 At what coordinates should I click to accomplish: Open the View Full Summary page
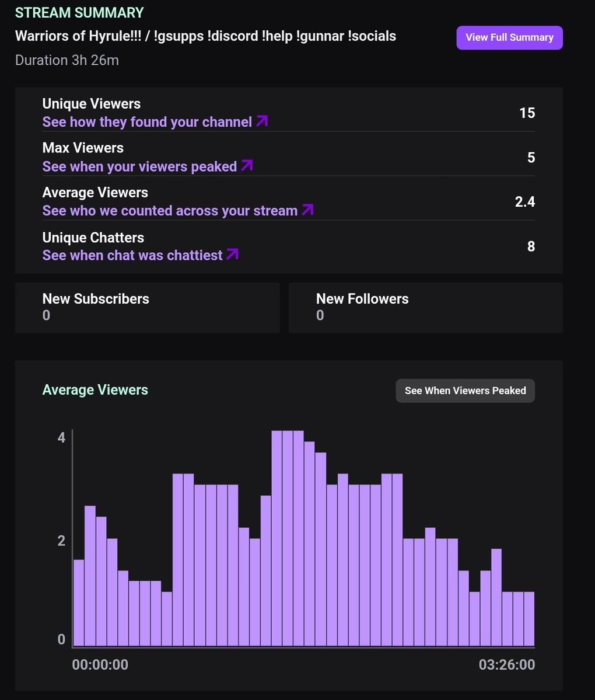pos(509,37)
